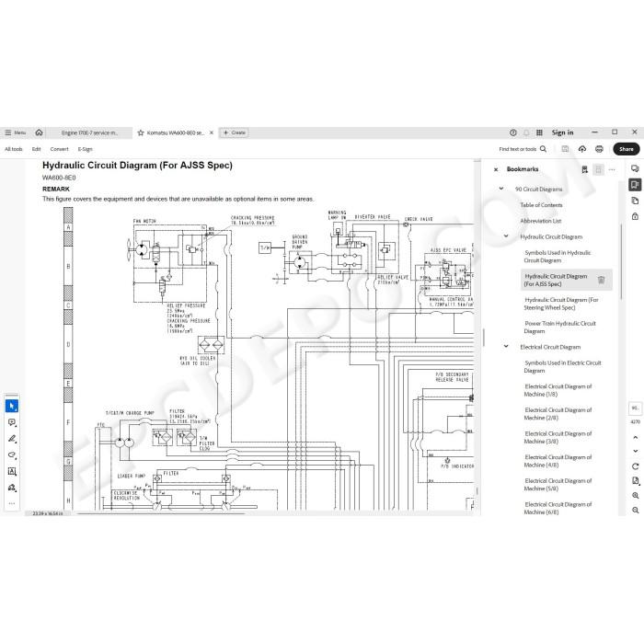644x644 pixels.
Task: Go to the Home view icon
Action: [x=39, y=132]
